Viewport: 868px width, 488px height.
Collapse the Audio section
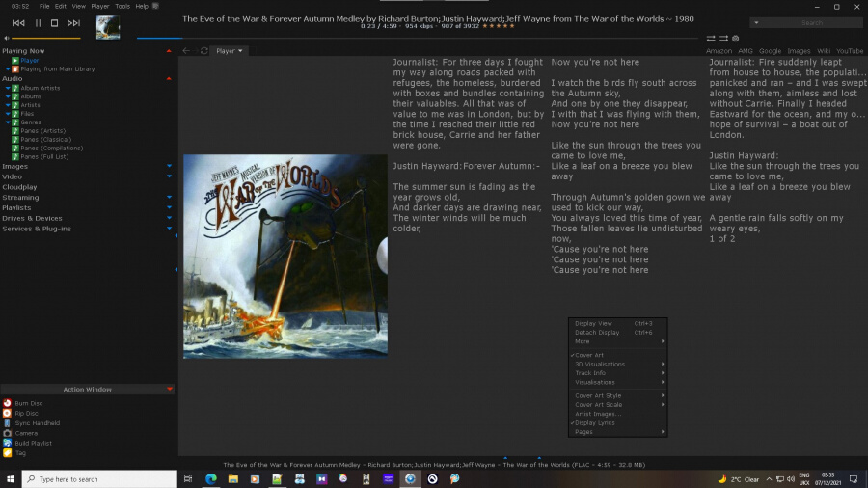tap(169, 78)
